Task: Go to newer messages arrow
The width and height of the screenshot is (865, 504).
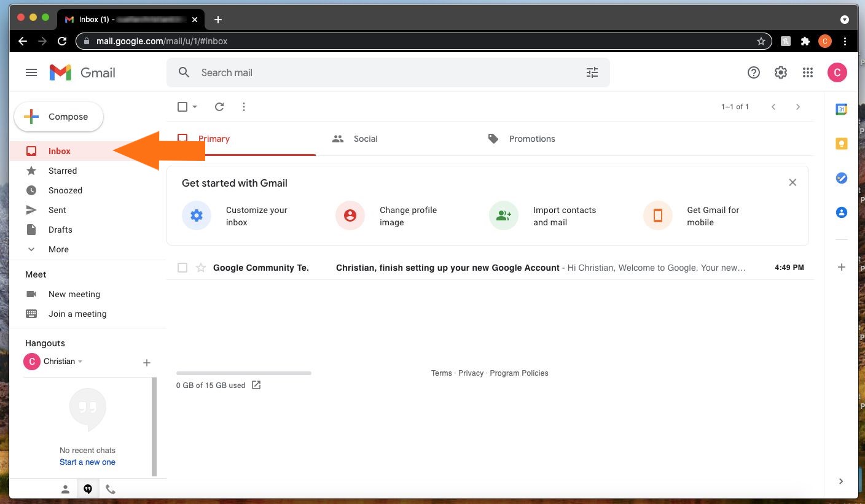Action: (x=773, y=107)
